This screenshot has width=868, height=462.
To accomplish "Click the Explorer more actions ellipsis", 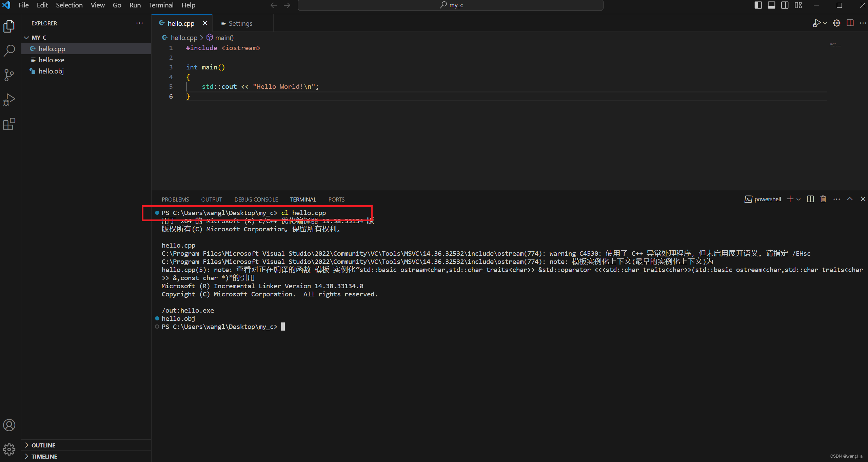I will [139, 23].
